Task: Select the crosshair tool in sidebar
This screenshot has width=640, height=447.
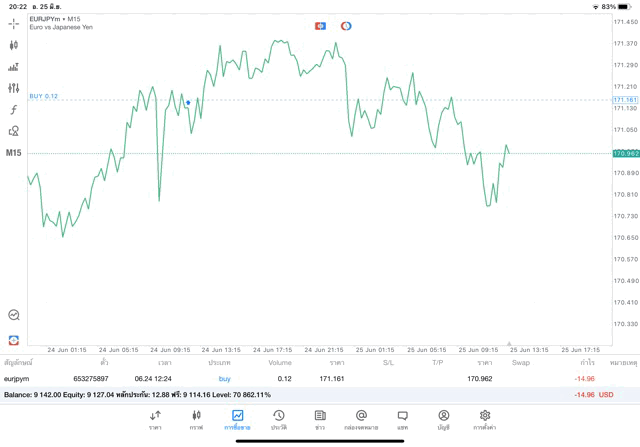Action: point(14,24)
